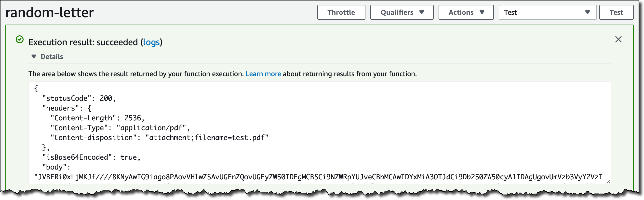
Task: Open the Test event dropdown selector
Action: point(548,12)
